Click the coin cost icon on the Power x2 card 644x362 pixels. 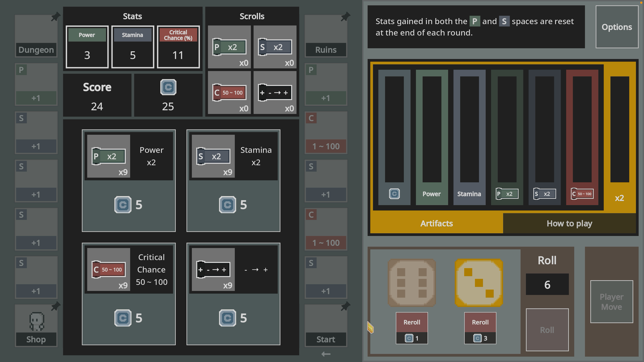(x=122, y=205)
